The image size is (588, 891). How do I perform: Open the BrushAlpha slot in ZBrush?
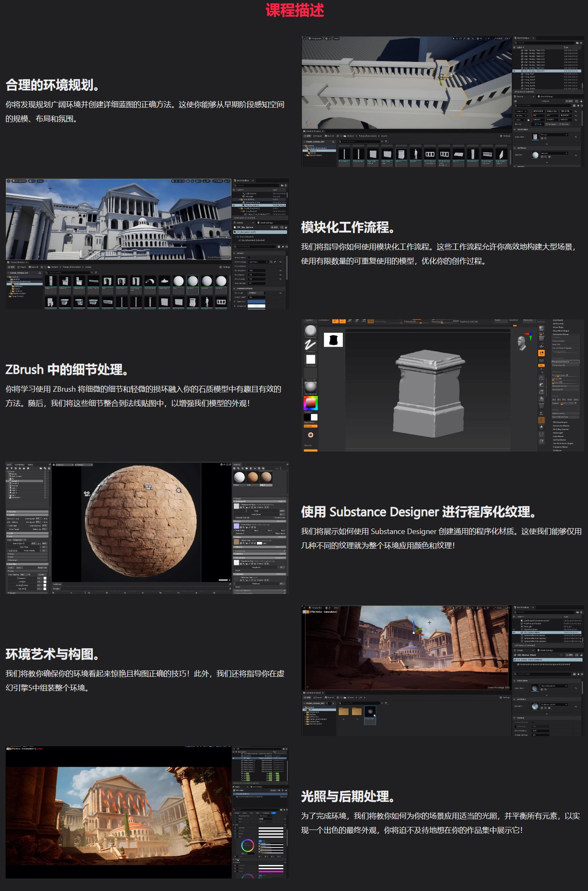click(311, 359)
